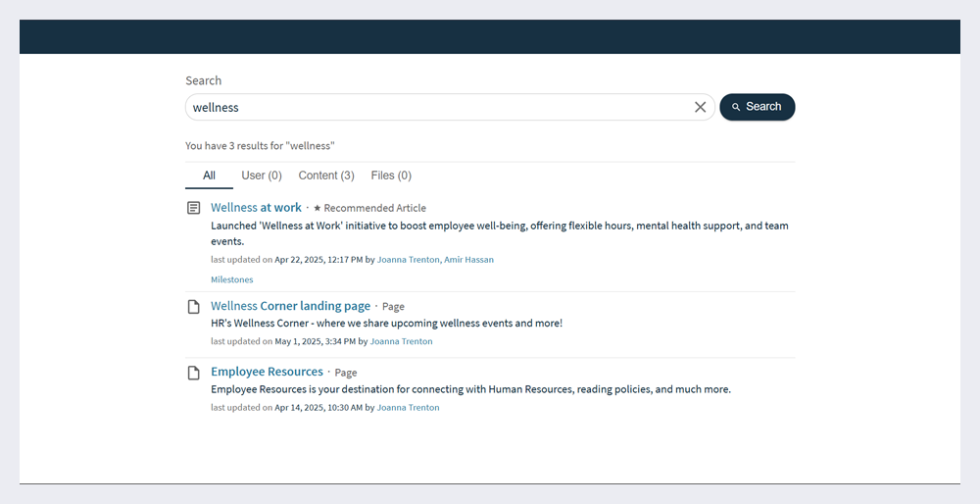980x504 pixels.
Task: Switch to the User (0) tab
Action: [x=262, y=176]
